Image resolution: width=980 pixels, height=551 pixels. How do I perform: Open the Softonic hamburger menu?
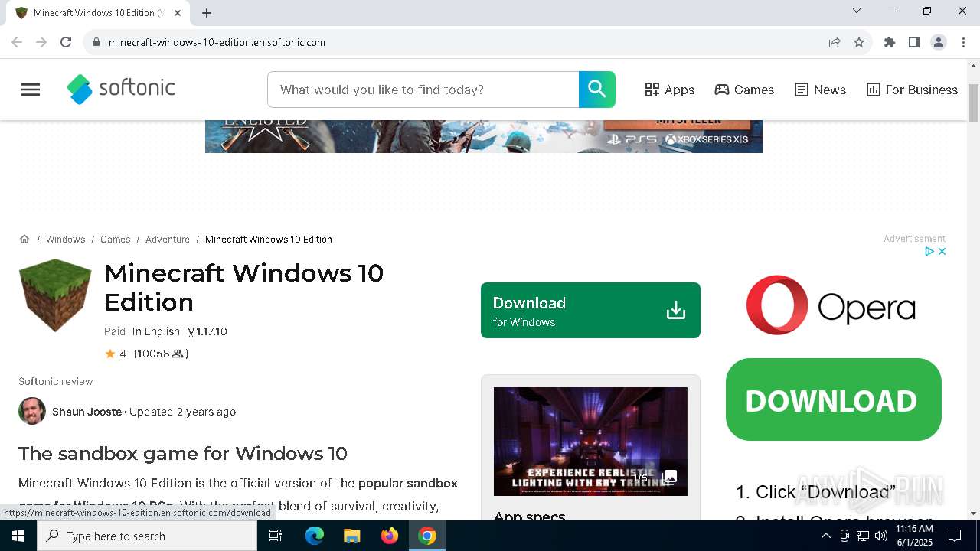click(x=31, y=90)
